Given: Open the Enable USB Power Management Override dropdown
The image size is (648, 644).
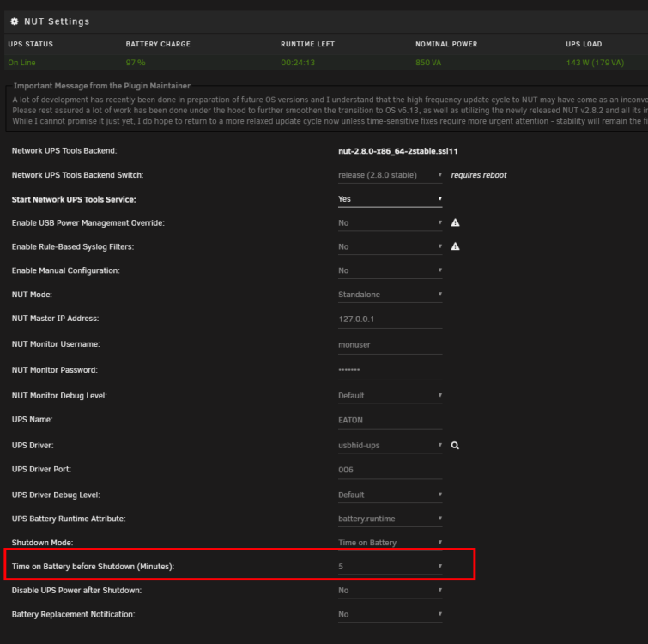Looking at the screenshot, I should pyautogui.click(x=391, y=223).
